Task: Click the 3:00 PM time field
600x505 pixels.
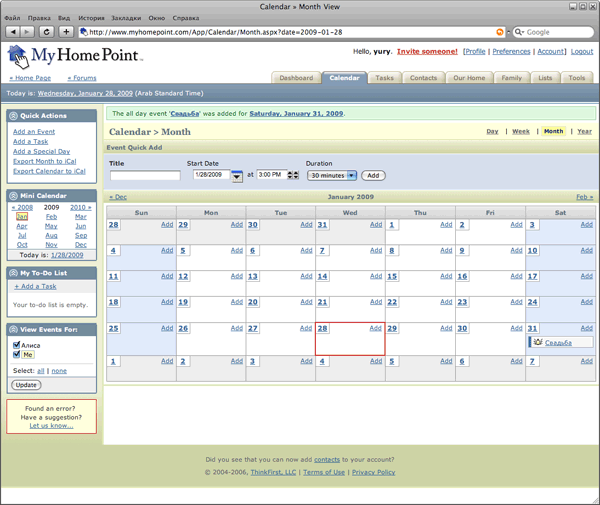Action: click(272, 175)
